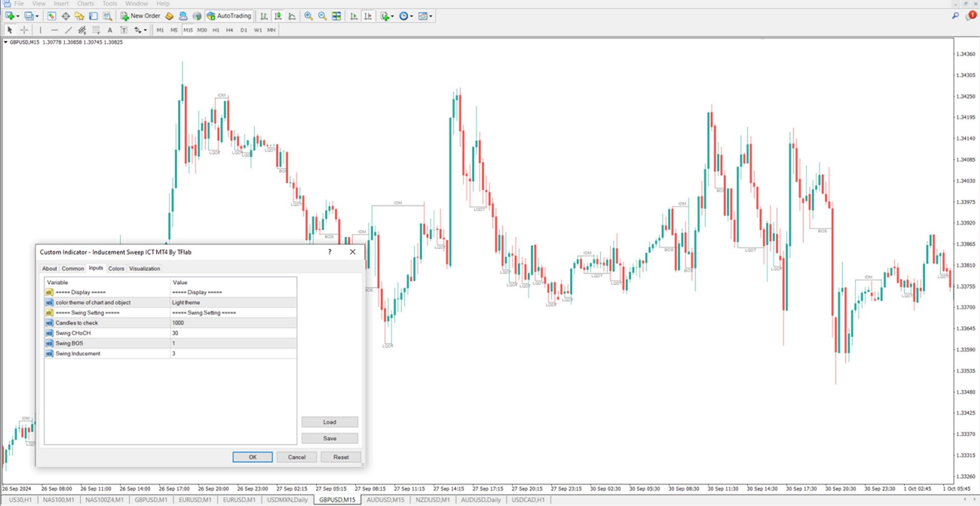Open the Light theme value dropdown
Screen dimensions: 980x506
point(233,302)
